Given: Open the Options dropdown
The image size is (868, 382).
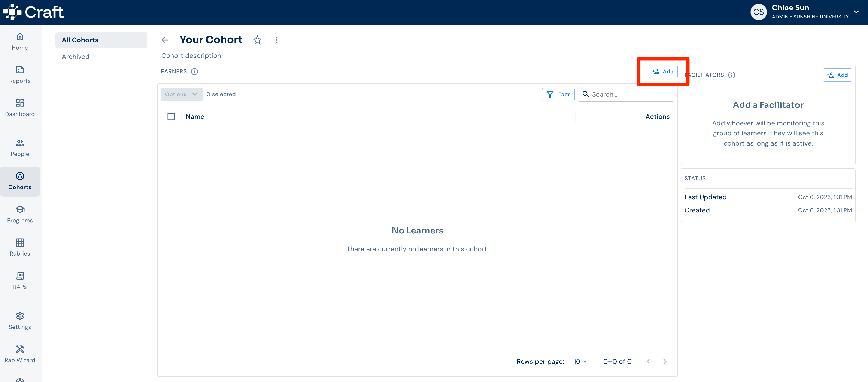Looking at the screenshot, I should [x=182, y=94].
